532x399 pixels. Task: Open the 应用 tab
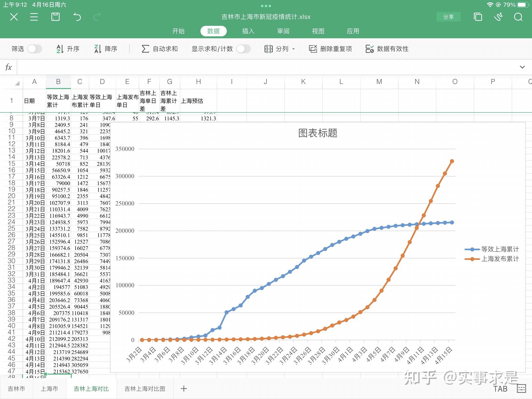(353, 31)
